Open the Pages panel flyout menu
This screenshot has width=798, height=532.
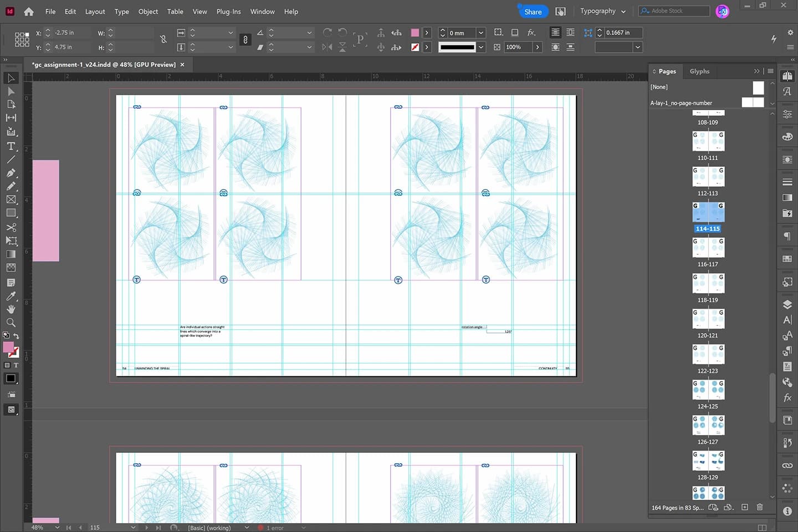[x=770, y=71]
